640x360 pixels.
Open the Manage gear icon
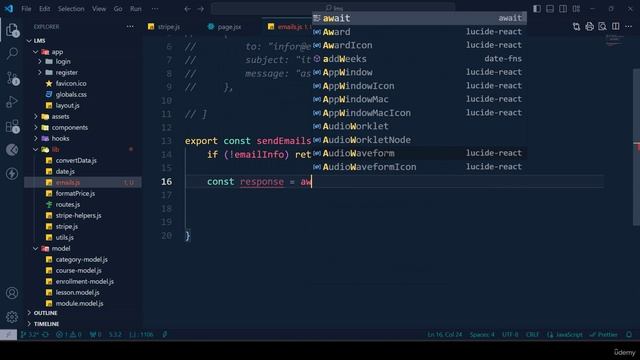(12, 317)
